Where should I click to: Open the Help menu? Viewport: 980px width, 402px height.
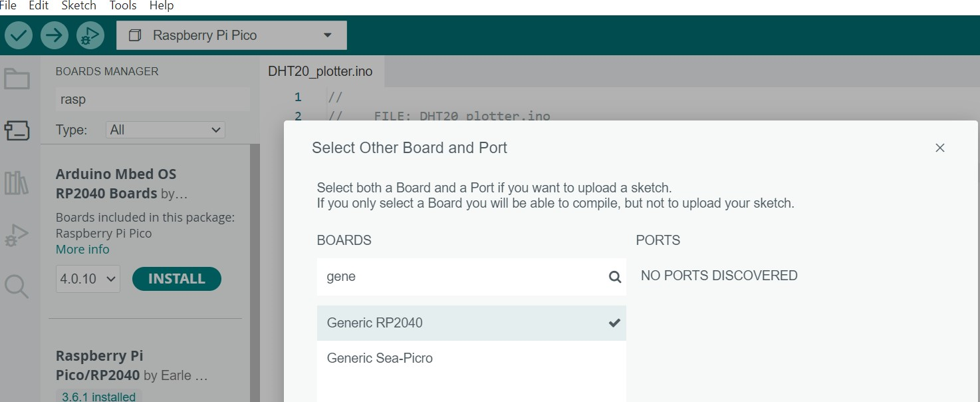162,6
